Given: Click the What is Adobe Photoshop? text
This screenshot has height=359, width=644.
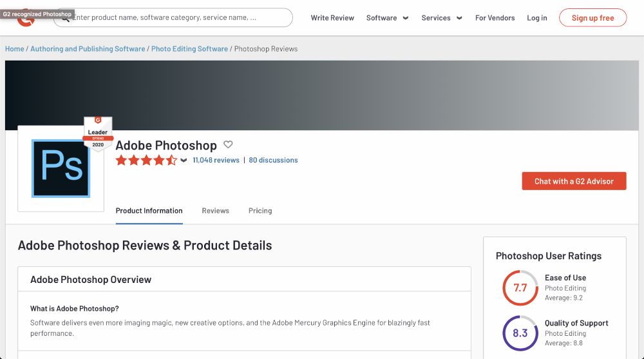Looking at the screenshot, I should 74,309.
